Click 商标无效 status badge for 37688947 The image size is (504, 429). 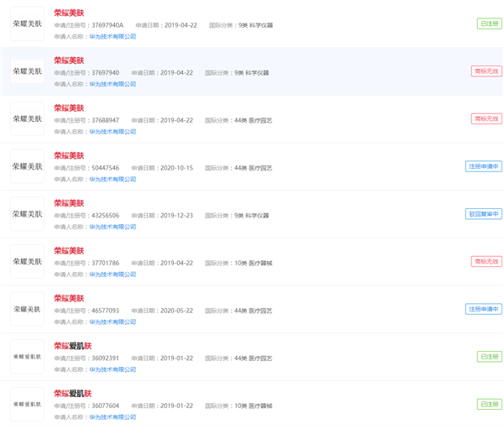pos(486,119)
